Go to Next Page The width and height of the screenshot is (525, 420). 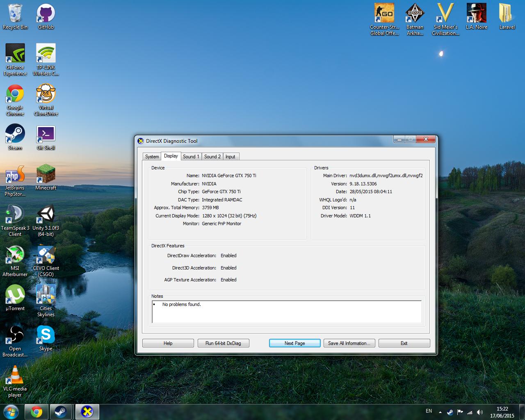[295, 343]
